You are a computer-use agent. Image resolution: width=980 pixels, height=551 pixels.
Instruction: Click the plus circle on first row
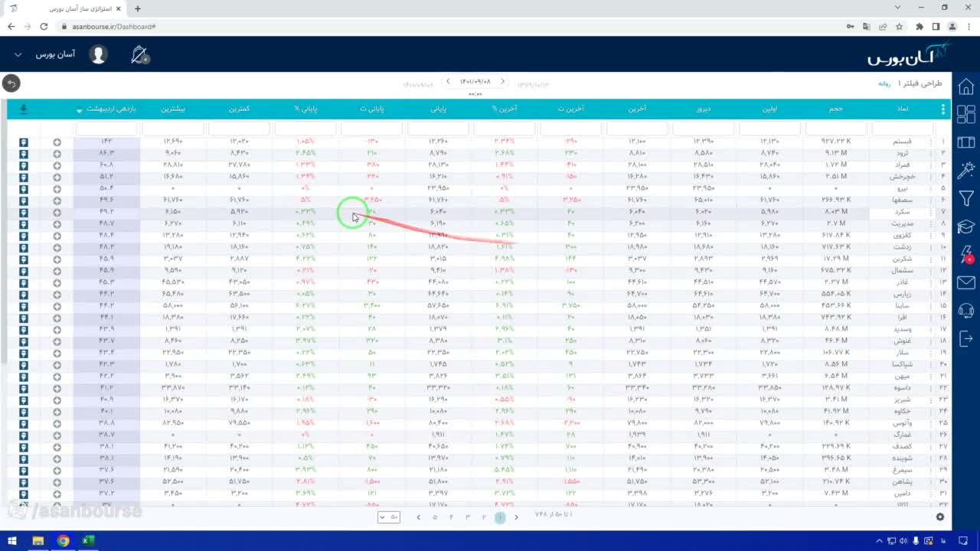click(57, 142)
